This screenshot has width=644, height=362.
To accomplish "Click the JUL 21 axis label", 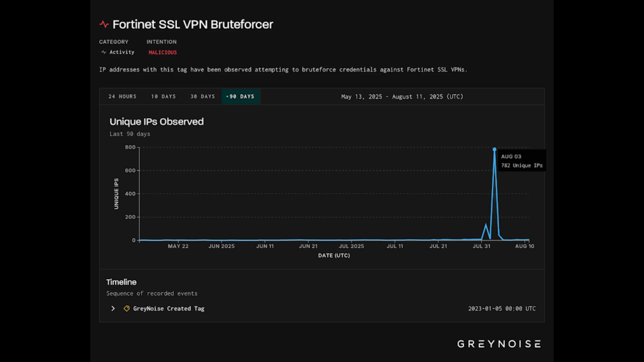I will click(x=438, y=246).
